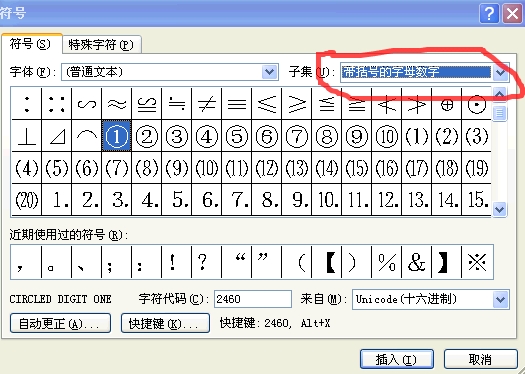Click the 插入(I) insert button

(397, 359)
